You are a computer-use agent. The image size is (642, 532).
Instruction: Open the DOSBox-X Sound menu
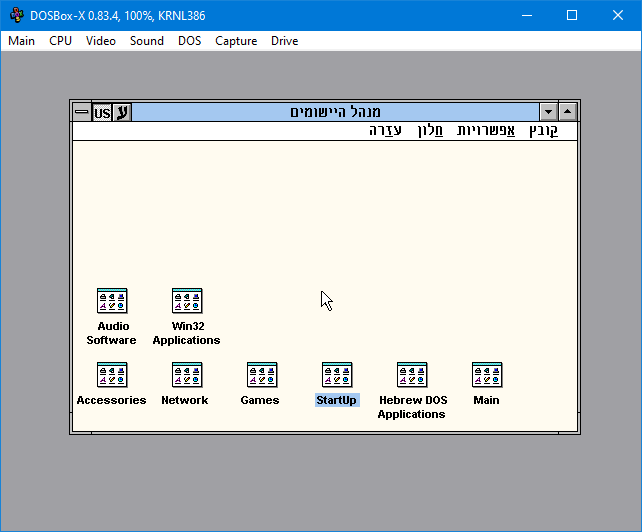[147, 41]
